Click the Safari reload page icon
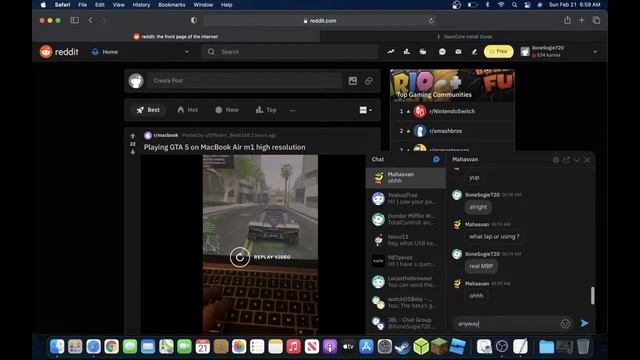The height and width of the screenshot is (360, 640). pos(431,20)
